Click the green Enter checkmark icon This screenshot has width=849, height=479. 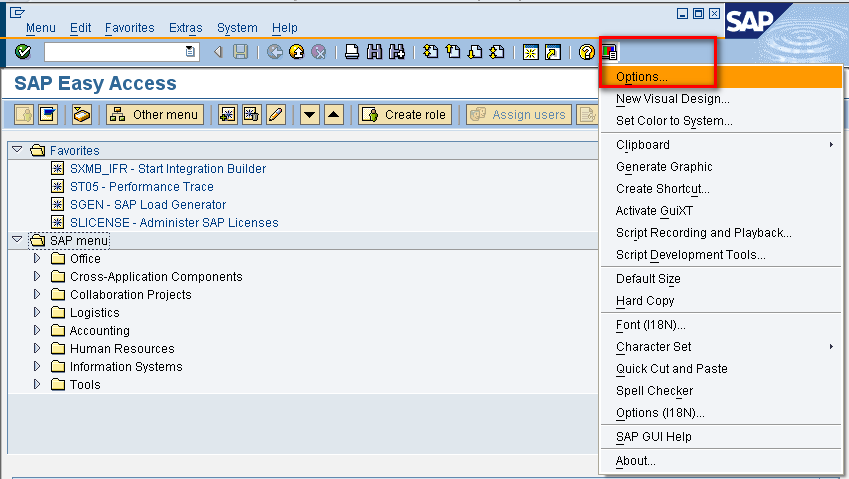[x=23, y=52]
